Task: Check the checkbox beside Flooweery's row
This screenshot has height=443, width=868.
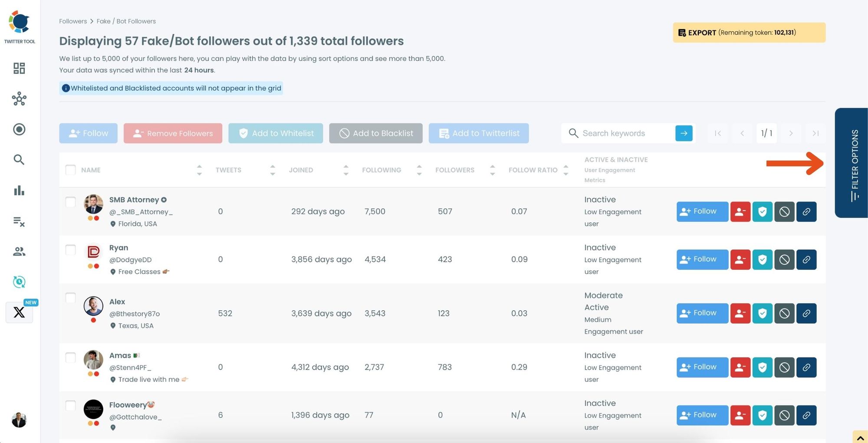Action: point(70,406)
